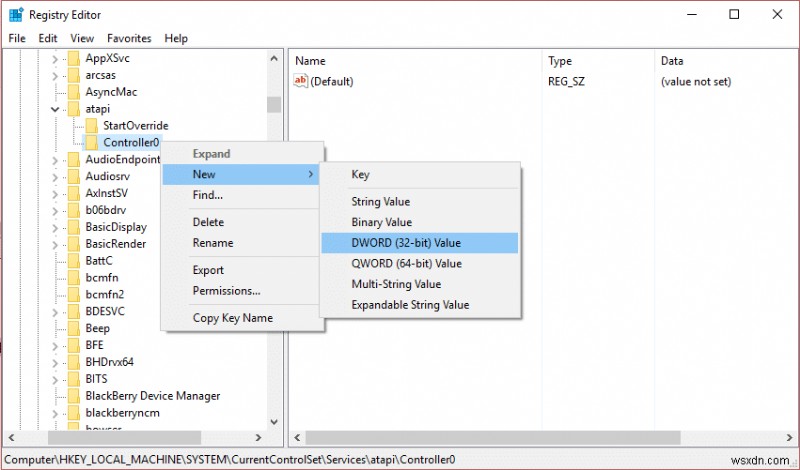800x470 pixels.
Task: Click the b06bdrv folder icon
Action: click(x=74, y=210)
